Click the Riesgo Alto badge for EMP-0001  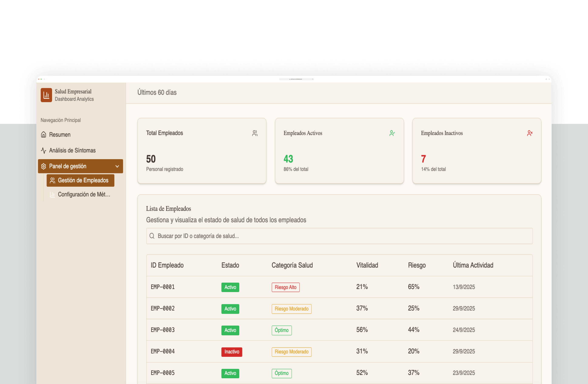(285, 287)
